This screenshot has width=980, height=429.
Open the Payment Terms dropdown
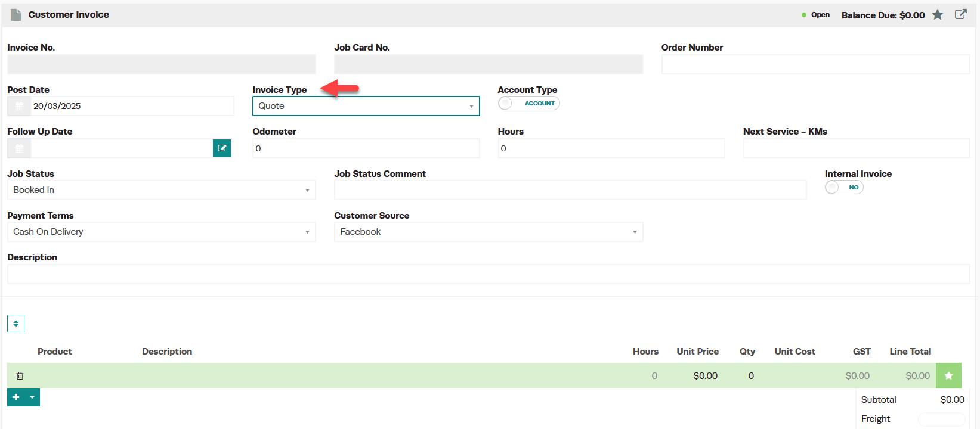coord(161,232)
